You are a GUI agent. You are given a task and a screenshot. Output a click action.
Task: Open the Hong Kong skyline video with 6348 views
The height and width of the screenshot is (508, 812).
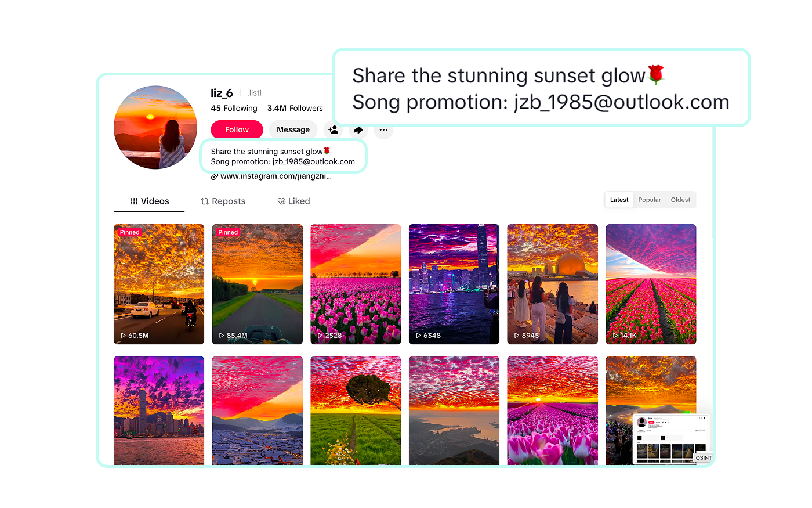pyautogui.click(x=454, y=284)
